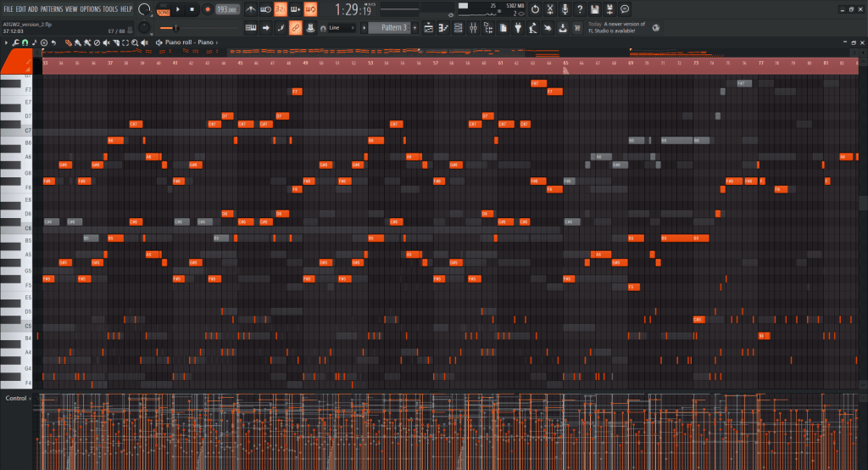The image size is (868, 470).
Task: Click the metronome icon
Action: (x=251, y=9)
